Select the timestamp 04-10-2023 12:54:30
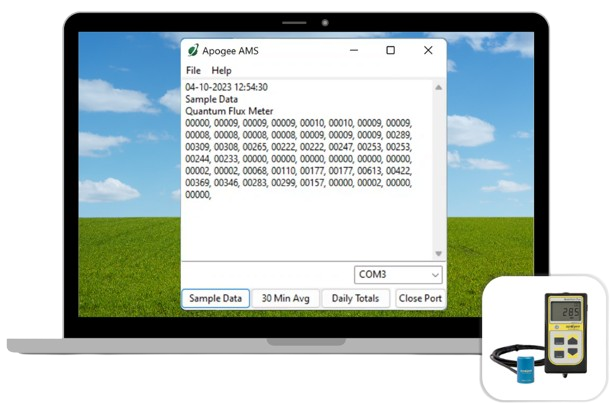 [226, 87]
